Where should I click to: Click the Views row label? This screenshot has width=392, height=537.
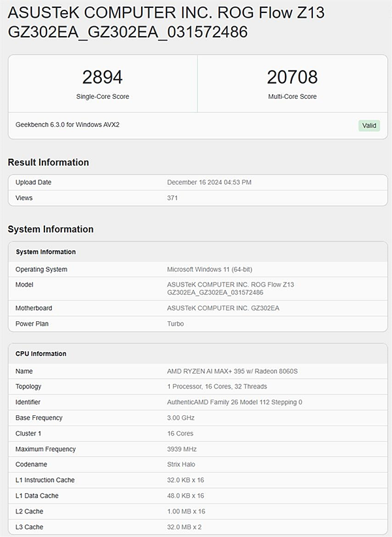tap(24, 198)
